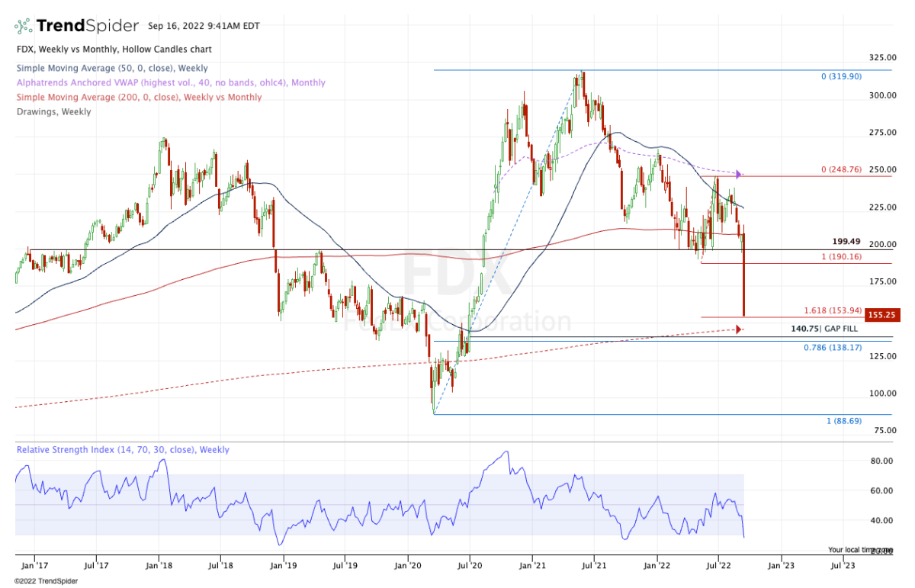
Task: Click the red arrow marker near gap fill
Action: [739, 329]
